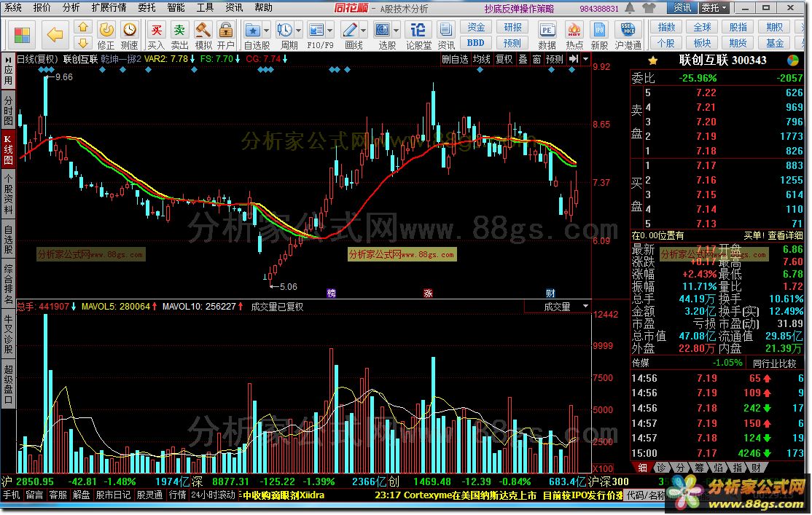Toggle 复权 price adjustment on chart
The image size is (812, 515).
(x=504, y=59)
